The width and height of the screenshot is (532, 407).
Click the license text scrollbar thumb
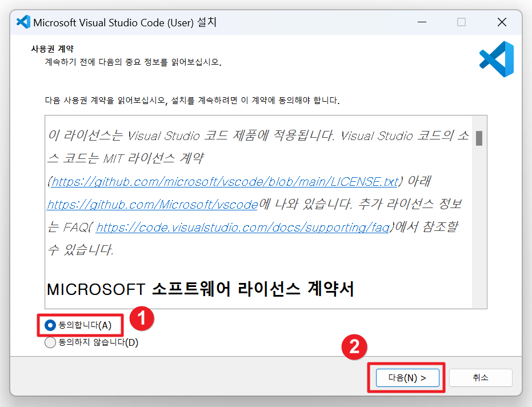(479, 138)
